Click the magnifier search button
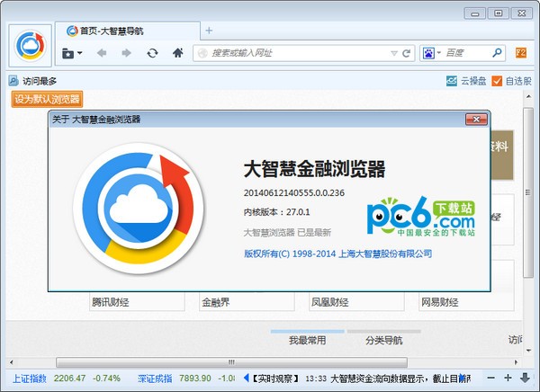The height and width of the screenshot is (392, 540). [x=497, y=53]
